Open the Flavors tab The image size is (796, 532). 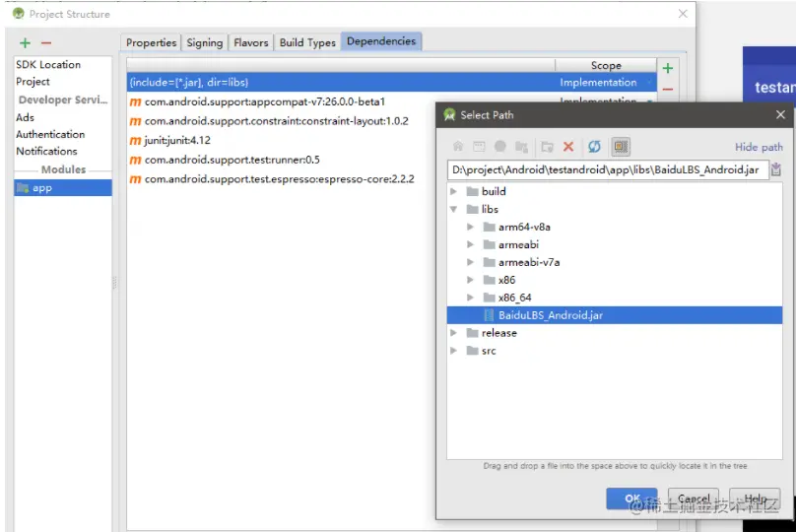251,42
